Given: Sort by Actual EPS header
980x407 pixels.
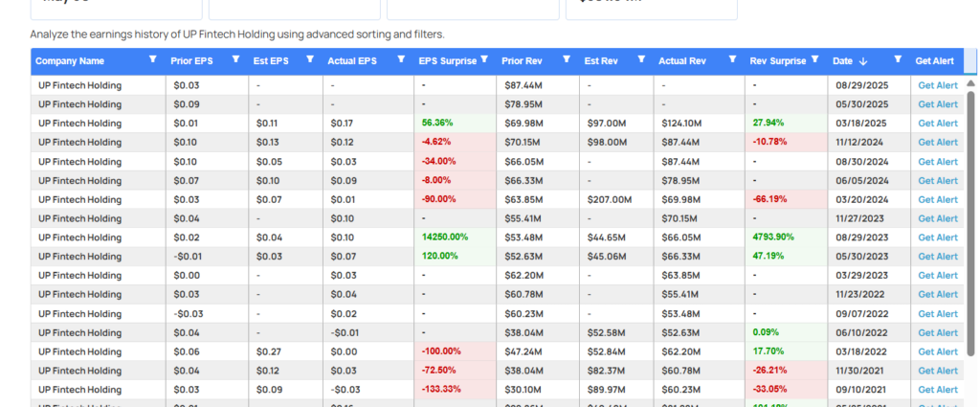Looking at the screenshot, I should (352, 61).
